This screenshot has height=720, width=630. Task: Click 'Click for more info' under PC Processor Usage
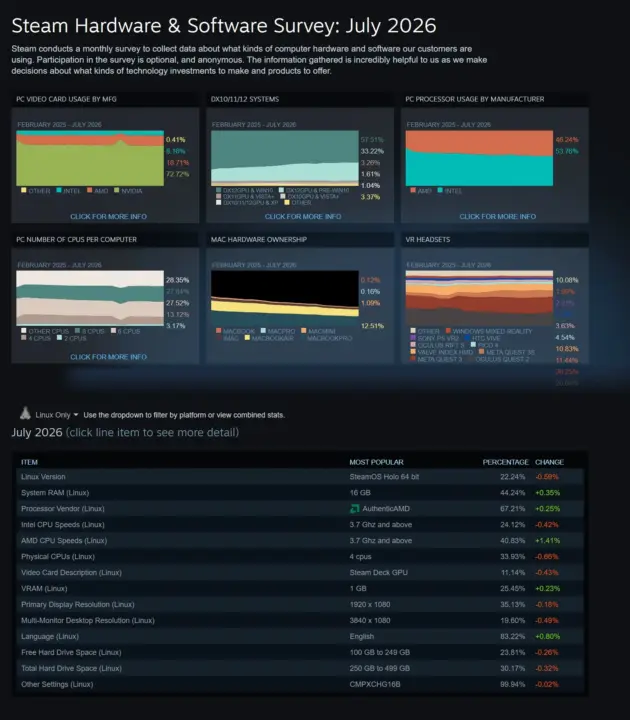coord(498,216)
